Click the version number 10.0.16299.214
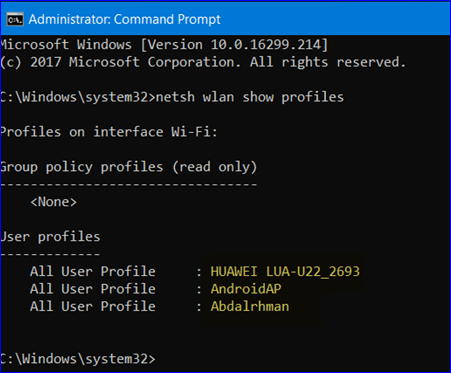The image size is (451, 373). 265,45
